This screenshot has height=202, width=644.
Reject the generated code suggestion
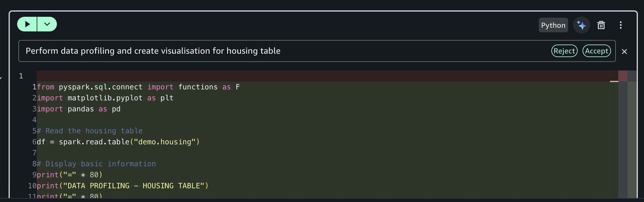(x=564, y=51)
